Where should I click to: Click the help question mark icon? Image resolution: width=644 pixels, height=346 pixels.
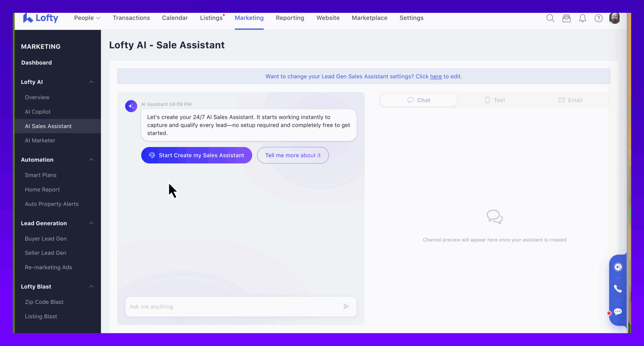pyautogui.click(x=598, y=18)
